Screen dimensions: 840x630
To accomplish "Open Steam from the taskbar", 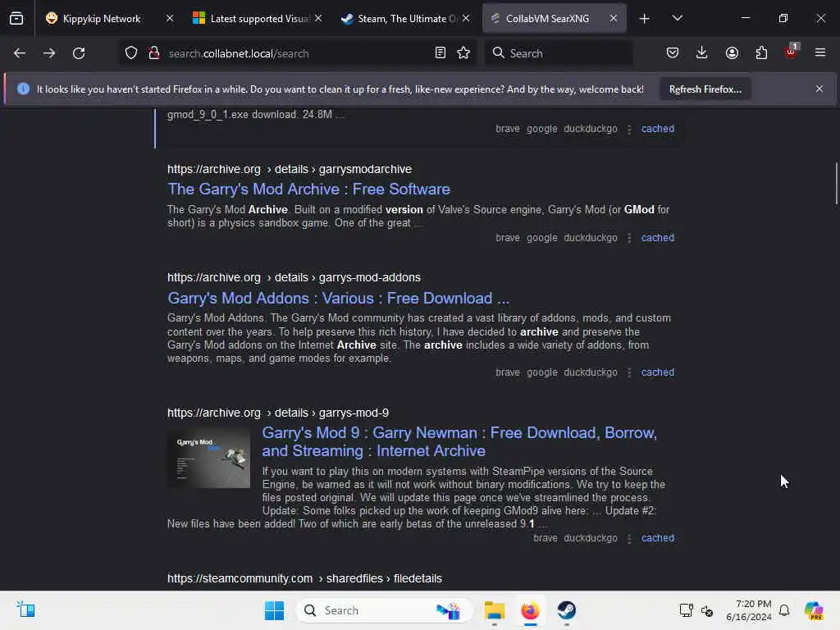I will 566,610.
